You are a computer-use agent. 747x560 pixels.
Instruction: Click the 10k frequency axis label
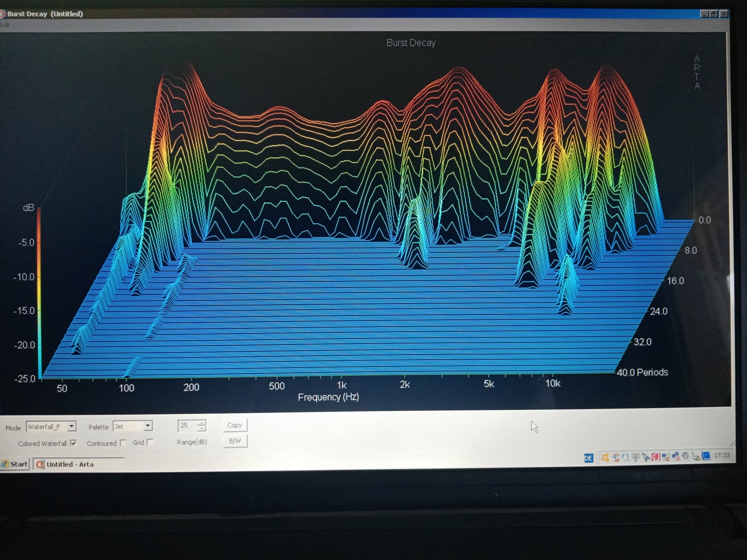click(x=553, y=383)
